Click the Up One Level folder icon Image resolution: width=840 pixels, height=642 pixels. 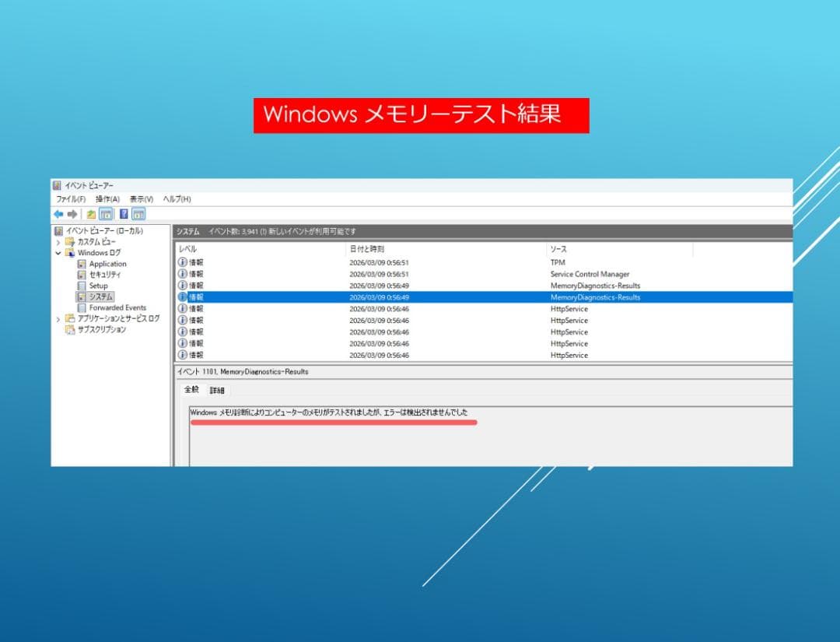coord(91,214)
